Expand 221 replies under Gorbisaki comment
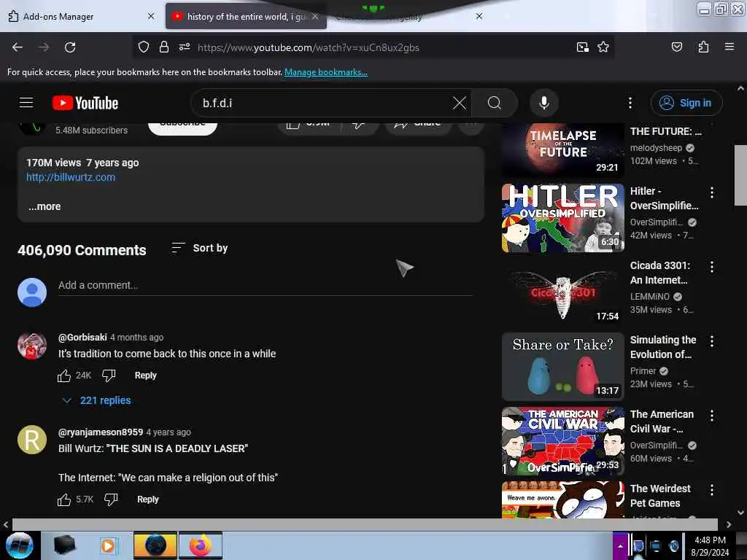The height and width of the screenshot is (560, 747). tap(97, 400)
